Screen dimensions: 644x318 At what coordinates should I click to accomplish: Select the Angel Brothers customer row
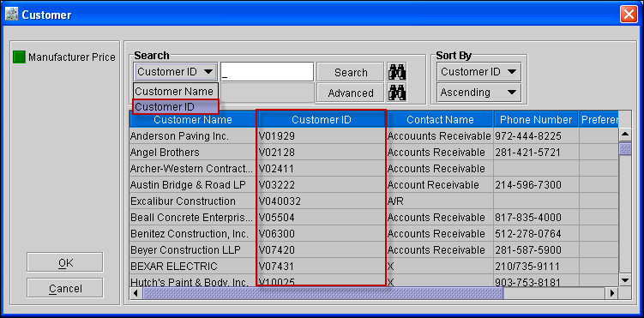tap(374, 153)
